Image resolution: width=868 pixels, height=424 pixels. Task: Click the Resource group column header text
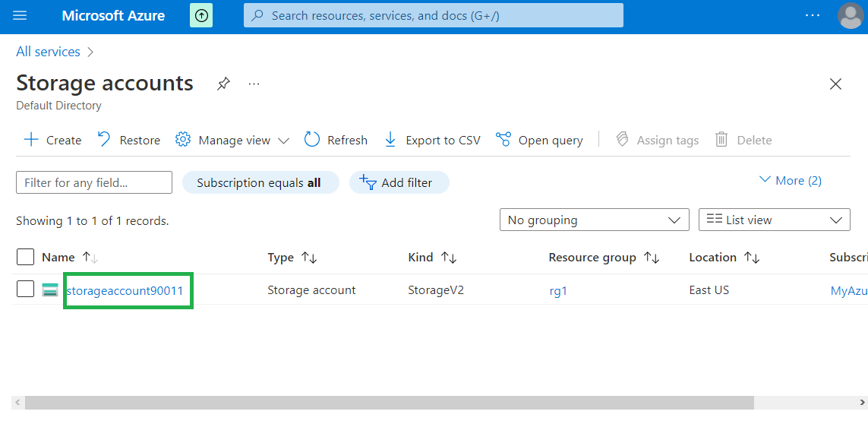[x=592, y=258]
